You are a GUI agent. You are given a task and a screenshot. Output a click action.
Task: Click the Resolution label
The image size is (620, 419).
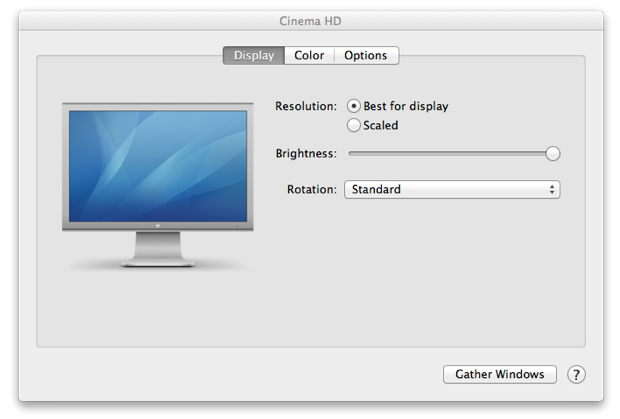coord(306,106)
